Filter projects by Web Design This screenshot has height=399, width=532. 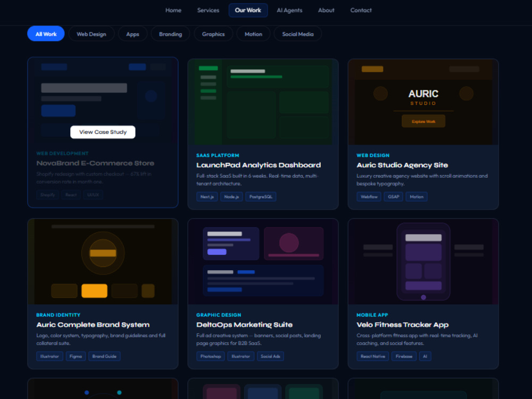click(x=92, y=34)
